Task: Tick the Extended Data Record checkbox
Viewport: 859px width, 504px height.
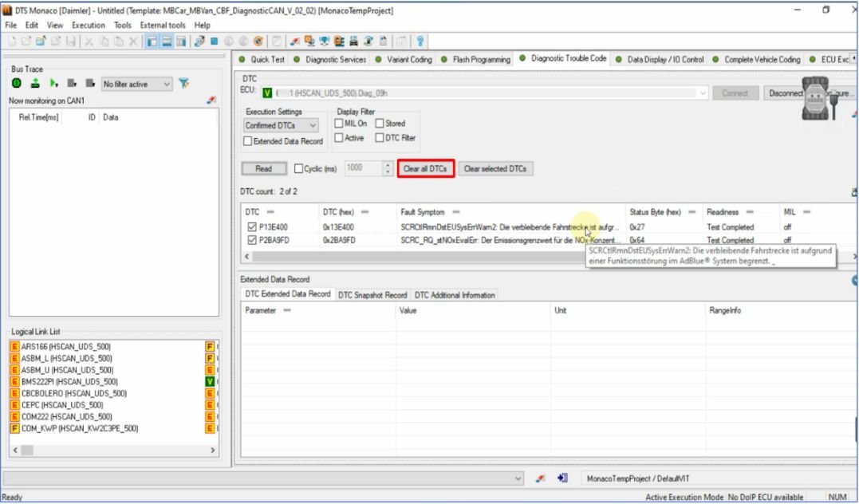Action: (248, 141)
